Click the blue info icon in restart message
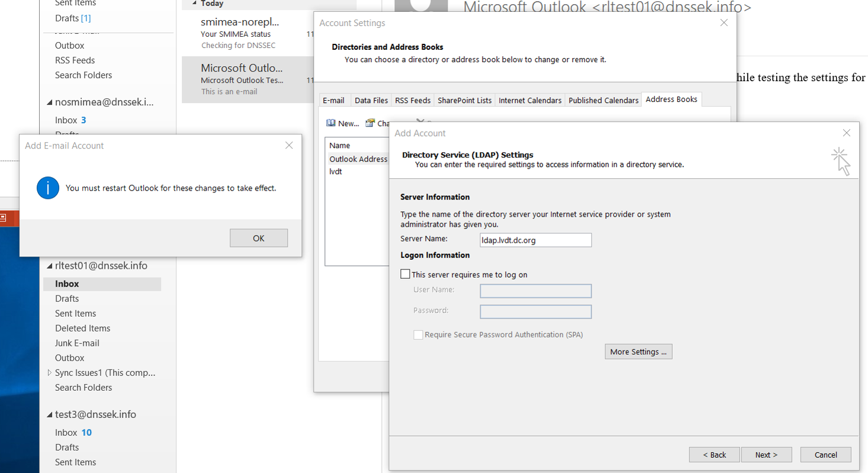 (48, 188)
